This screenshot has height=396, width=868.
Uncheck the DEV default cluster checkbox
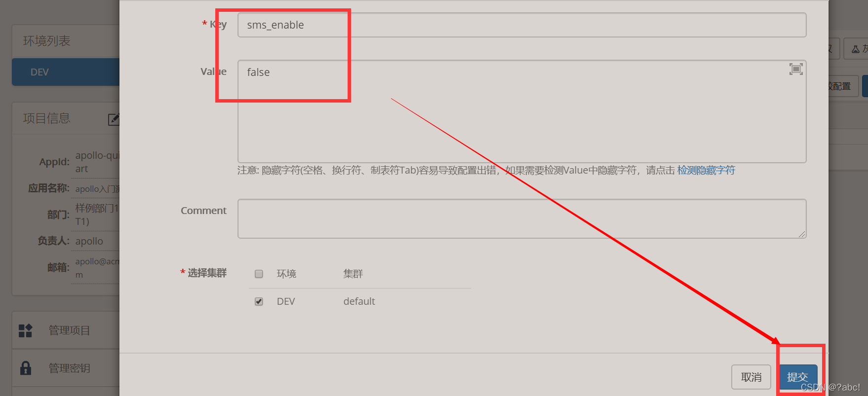[x=259, y=302]
